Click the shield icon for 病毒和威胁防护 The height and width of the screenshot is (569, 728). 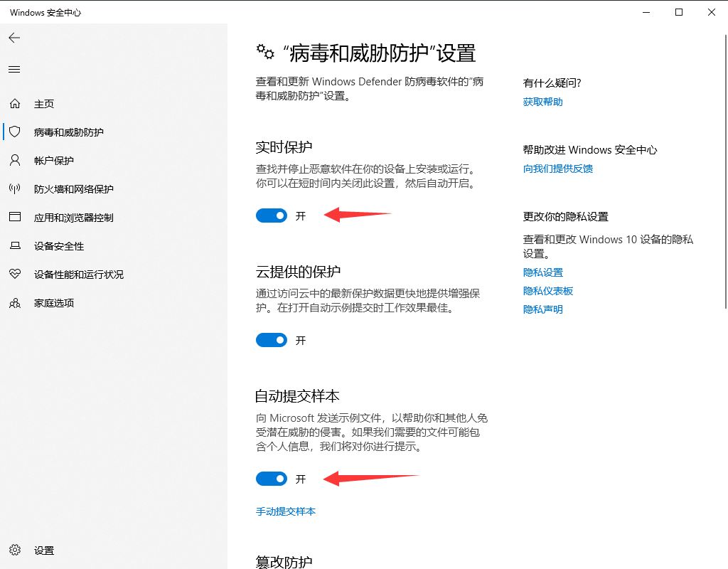[x=15, y=132]
